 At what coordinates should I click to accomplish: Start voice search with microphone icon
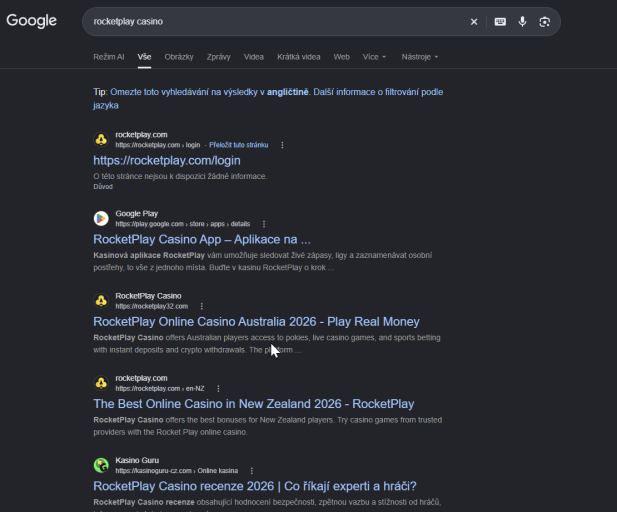(x=522, y=22)
